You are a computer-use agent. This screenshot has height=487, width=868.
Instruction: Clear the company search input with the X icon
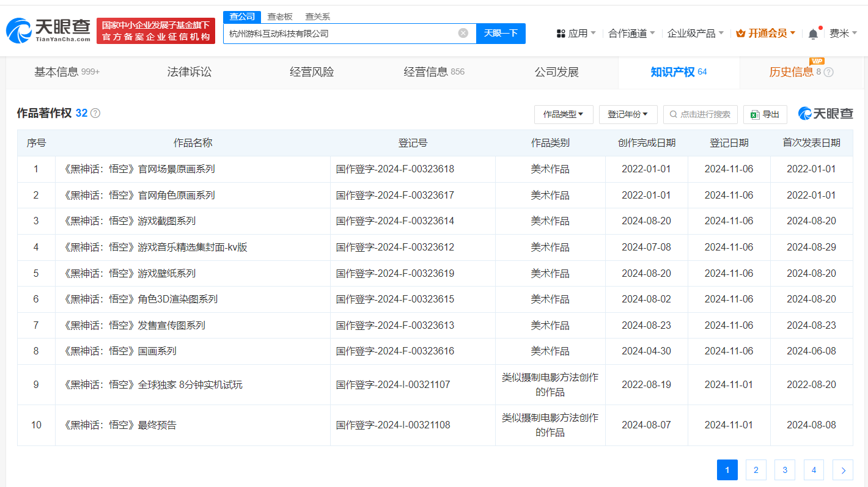click(x=463, y=33)
